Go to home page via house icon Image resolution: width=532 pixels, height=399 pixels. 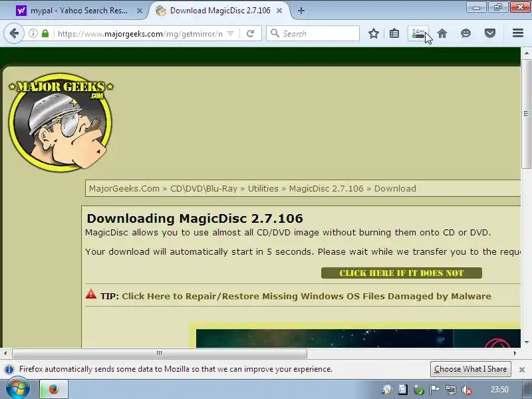click(x=442, y=33)
